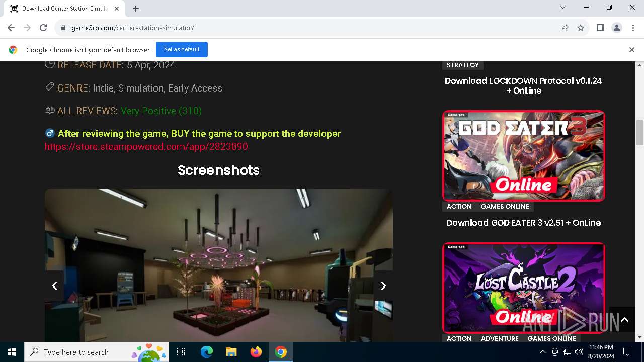This screenshot has width=644, height=362.
Task: Launch Microsoft Edge from taskbar
Action: click(207, 352)
